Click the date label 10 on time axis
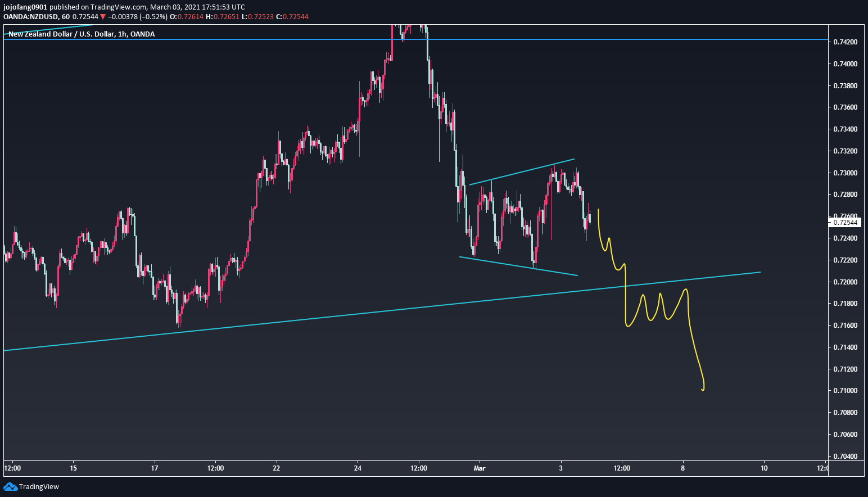This screenshot has height=497, width=868. click(x=764, y=468)
